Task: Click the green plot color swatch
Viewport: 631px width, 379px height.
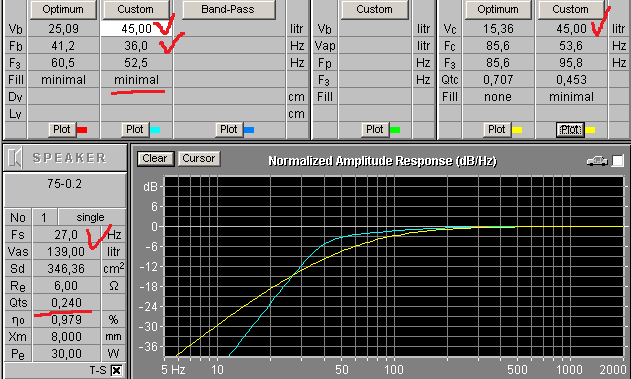Action: pyautogui.click(x=395, y=130)
